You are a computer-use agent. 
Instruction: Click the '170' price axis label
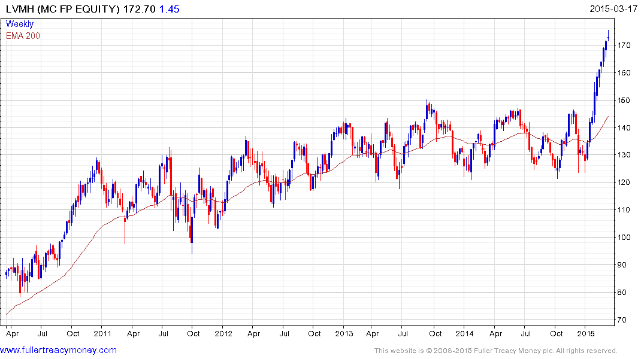pos(624,45)
